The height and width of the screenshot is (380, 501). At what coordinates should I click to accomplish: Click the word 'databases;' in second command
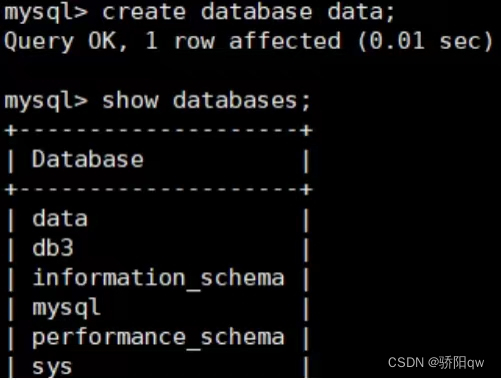tap(242, 101)
